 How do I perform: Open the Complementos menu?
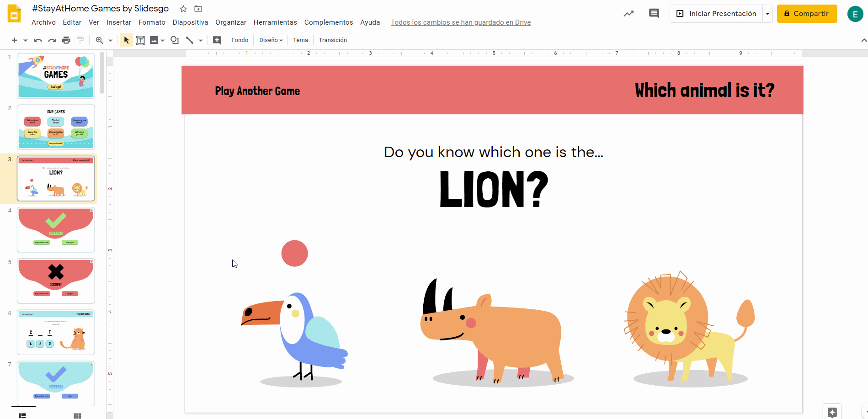pyautogui.click(x=329, y=22)
